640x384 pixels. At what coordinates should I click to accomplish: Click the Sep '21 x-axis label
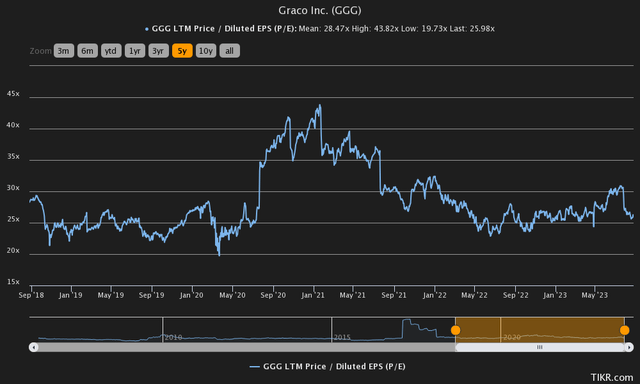394,295
